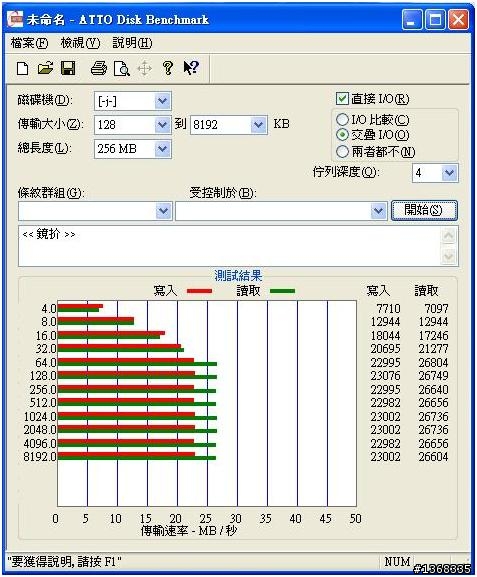Image resolution: width=477 pixels, height=577 pixels.
Task: Open the 檔案(F) menu
Action: pos(29,43)
